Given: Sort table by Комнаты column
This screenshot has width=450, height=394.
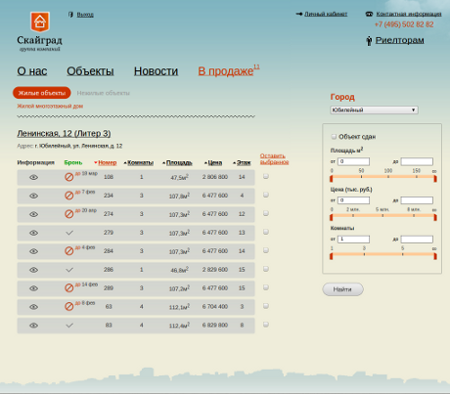Looking at the screenshot, I should pos(140,163).
